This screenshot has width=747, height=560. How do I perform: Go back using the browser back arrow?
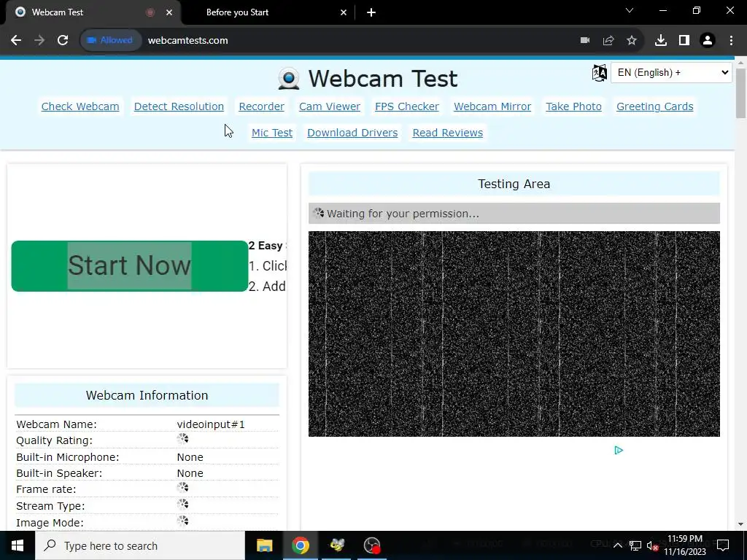tap(16, 41)
